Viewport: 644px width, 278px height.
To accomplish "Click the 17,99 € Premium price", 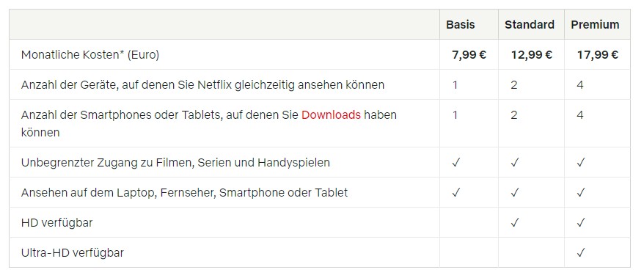I will (598, 54).
